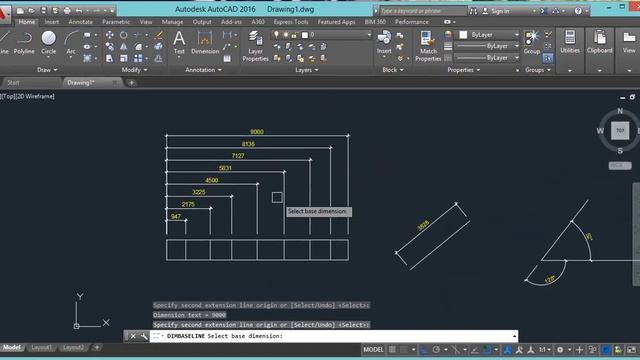The width and height of the screenshot is (640, 360).
Task: Click the white ByLayer color swatch
Action: pyautogui.click(x=463, y=35)
